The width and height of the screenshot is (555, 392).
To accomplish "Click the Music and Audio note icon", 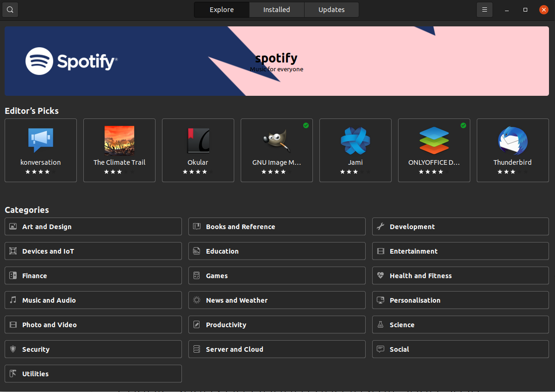I will point(13,299).
